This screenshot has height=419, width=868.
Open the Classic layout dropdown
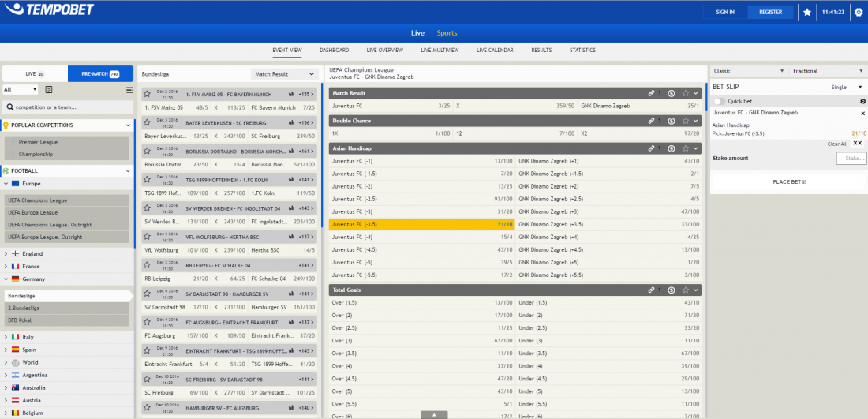point(748,71)
